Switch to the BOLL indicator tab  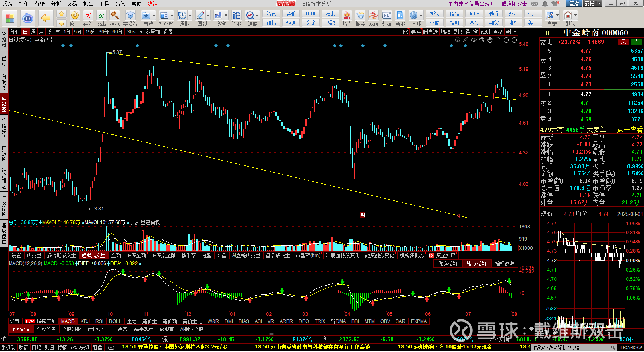point(115,321)
